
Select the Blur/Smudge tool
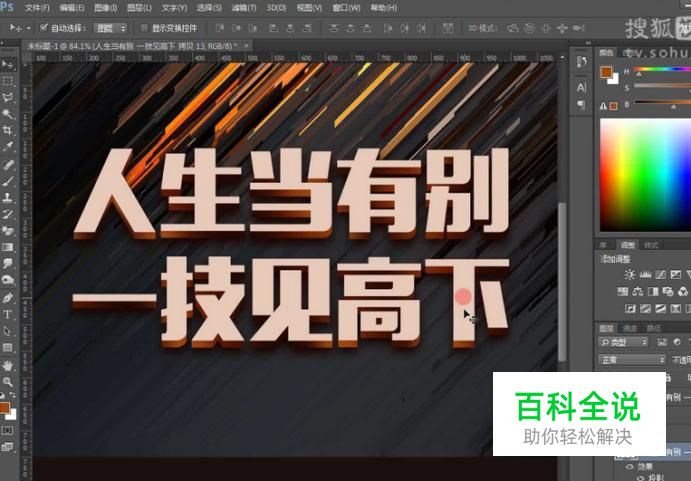pyautogui.click(x=7, y=263)
